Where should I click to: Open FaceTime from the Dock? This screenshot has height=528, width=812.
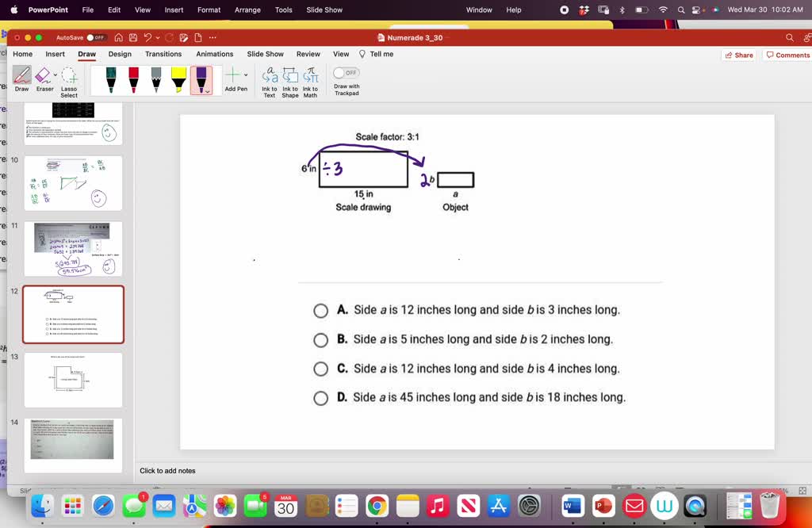[x=255, y=506]
